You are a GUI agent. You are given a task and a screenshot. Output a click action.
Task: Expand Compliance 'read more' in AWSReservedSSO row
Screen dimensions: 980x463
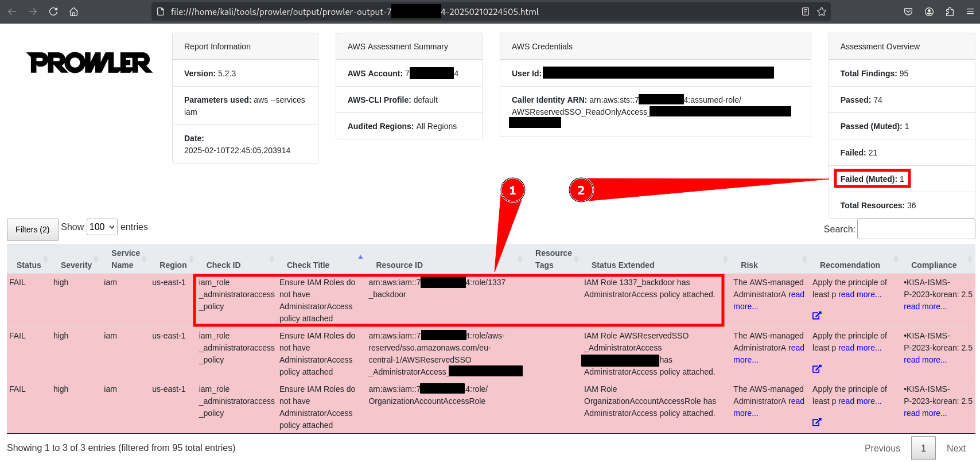tap(925, 360)
